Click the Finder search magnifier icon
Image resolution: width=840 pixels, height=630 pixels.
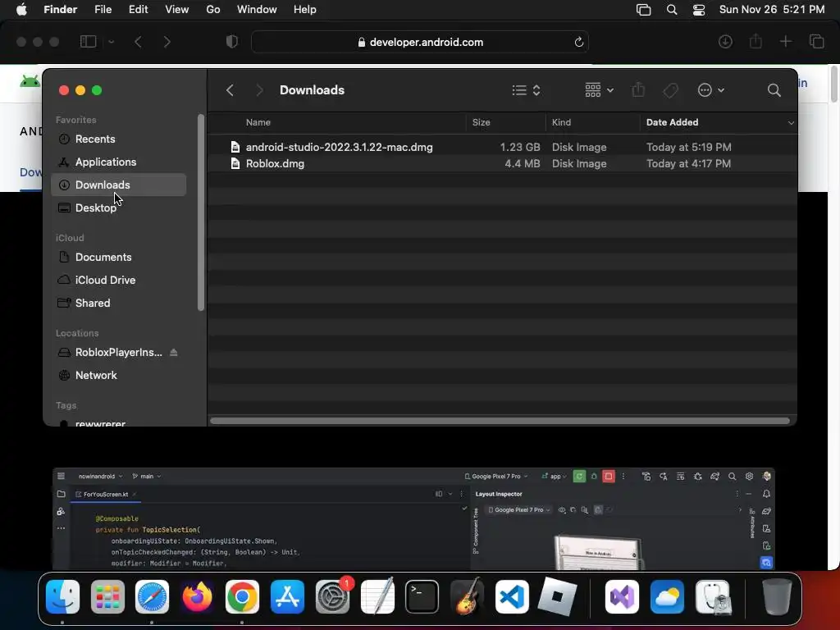coord(774,90)
